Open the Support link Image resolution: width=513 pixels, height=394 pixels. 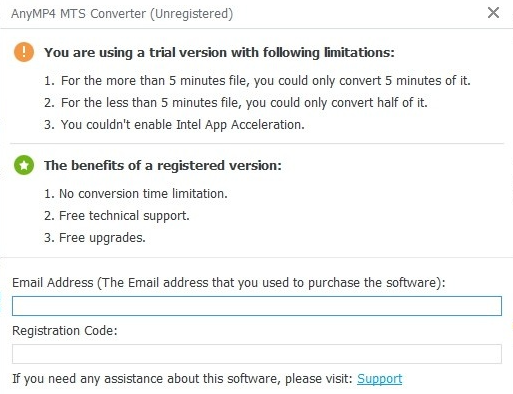coord(379,379)
